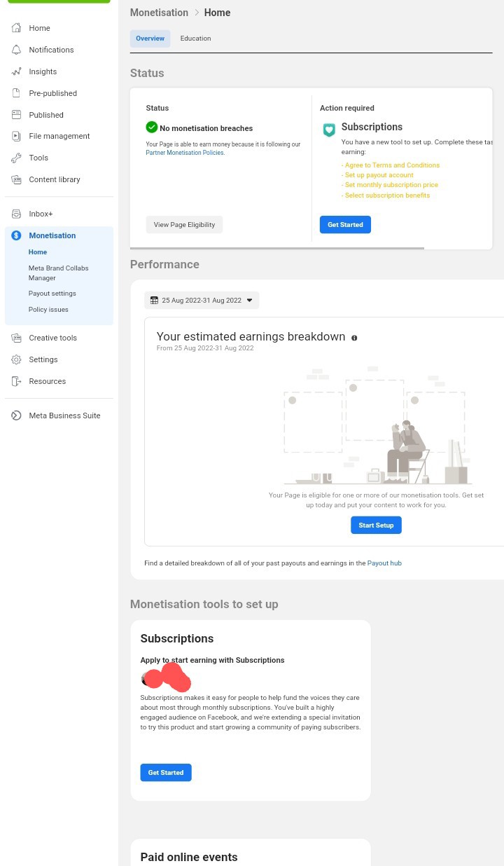The image size is (504, 866).
Task: Click the Apply to start earning text
Action: [212, 661]
